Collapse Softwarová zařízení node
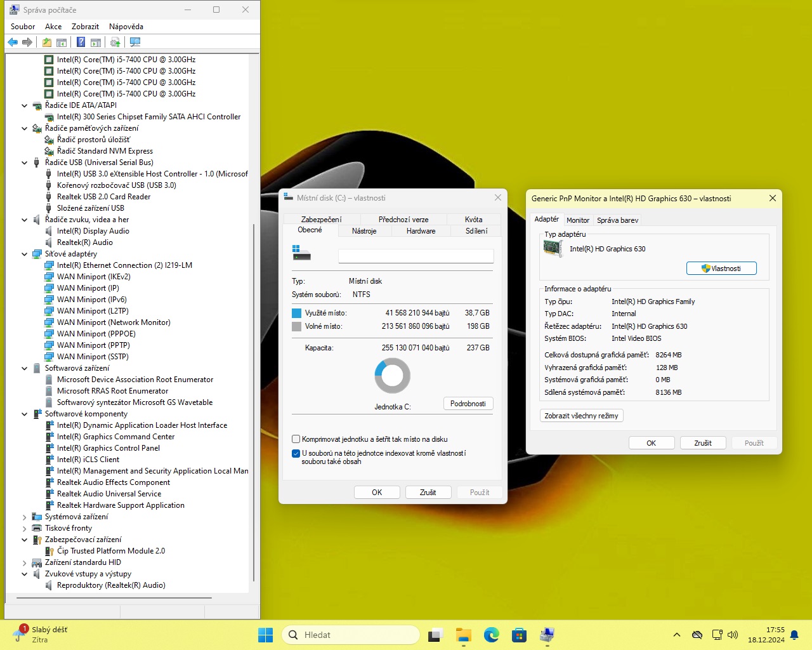 click(25, 368)
